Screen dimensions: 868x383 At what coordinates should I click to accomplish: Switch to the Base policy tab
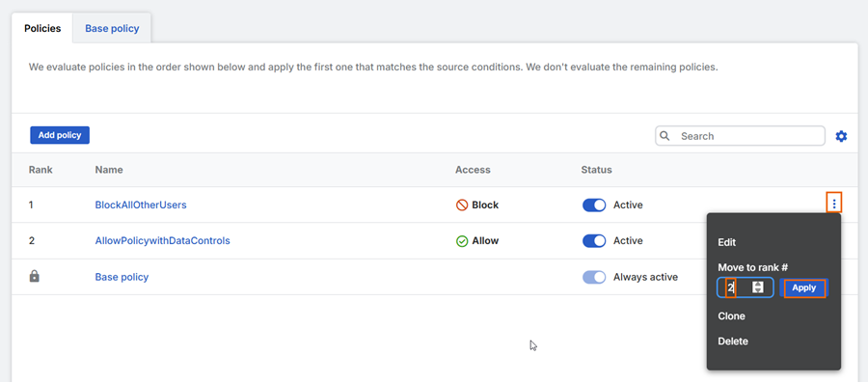(x=112, y=28)
